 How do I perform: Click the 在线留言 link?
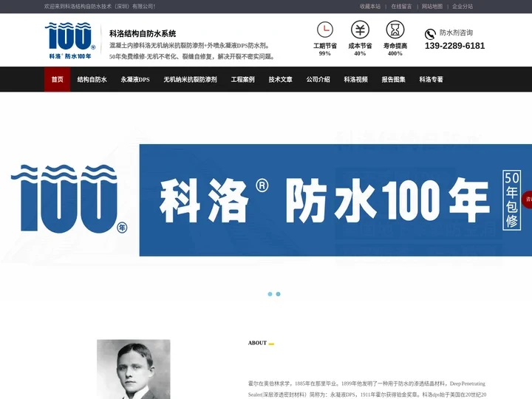(401, 7)
